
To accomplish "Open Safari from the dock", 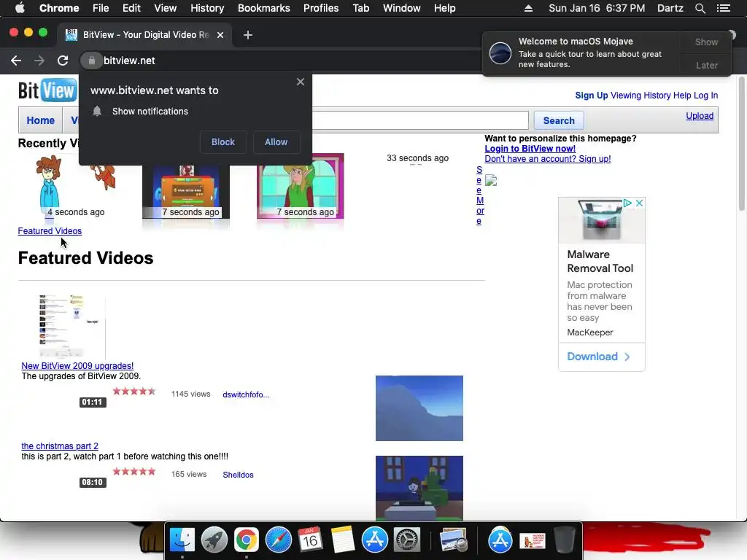I will [x=278, y=540].
